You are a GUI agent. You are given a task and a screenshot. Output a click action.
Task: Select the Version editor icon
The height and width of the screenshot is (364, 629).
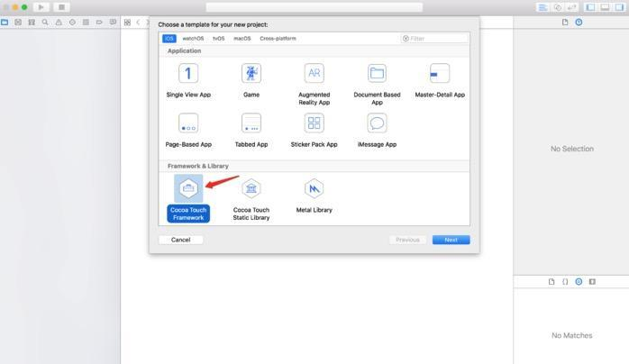pyautogui.click(x=571, y=7)
